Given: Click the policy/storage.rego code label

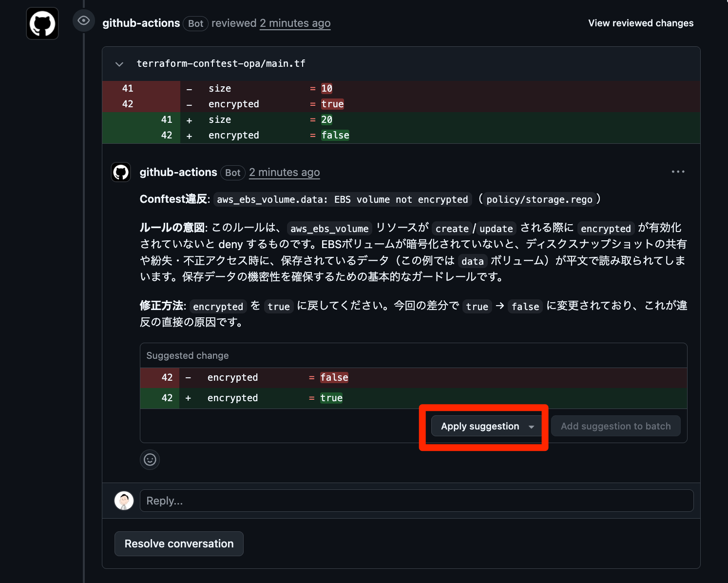Looking at the screenshot, I should (x=539, y=199).
